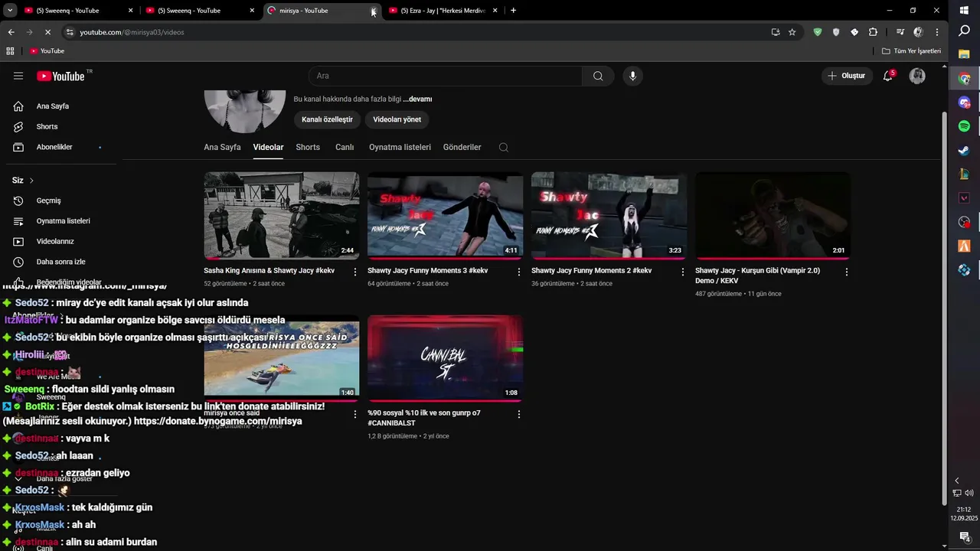
Task: Open options for Kurşun Gibi video
Action: click(x=846, y=272)
